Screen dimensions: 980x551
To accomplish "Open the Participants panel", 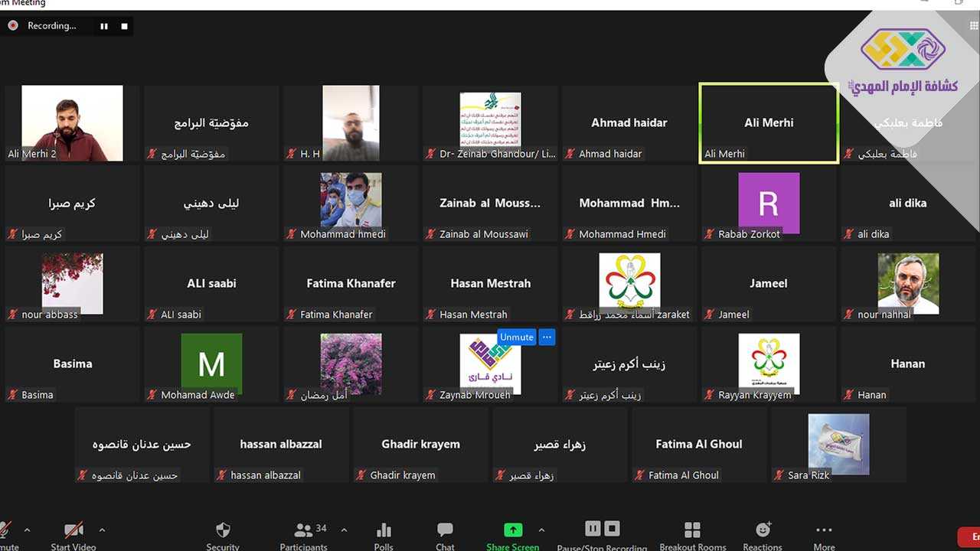I will 304,533.
